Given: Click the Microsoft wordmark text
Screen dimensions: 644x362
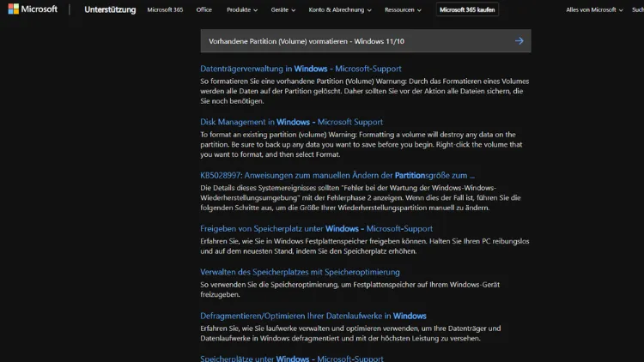Looking at the screenshot, I should pos(39,9).
